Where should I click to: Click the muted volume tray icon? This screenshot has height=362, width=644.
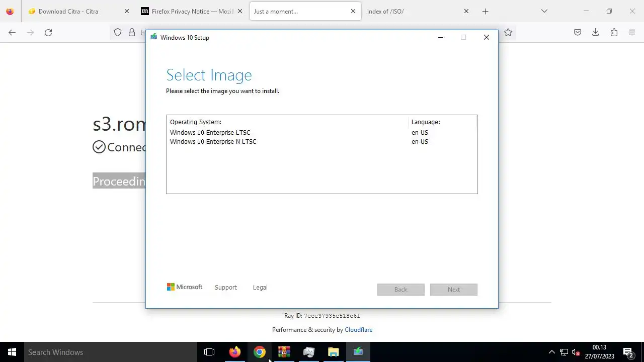[x=576, y=352]
